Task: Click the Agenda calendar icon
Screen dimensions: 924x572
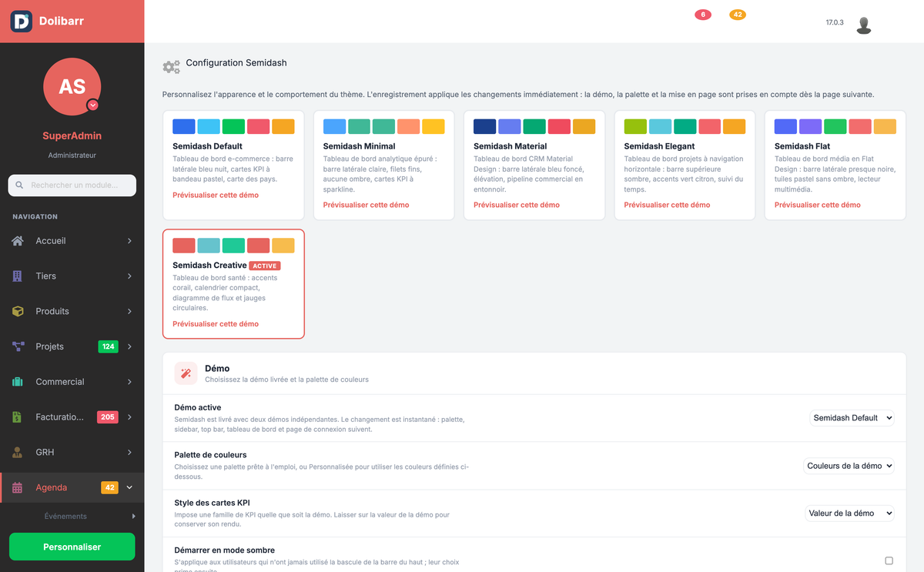Action: point(18,487)
